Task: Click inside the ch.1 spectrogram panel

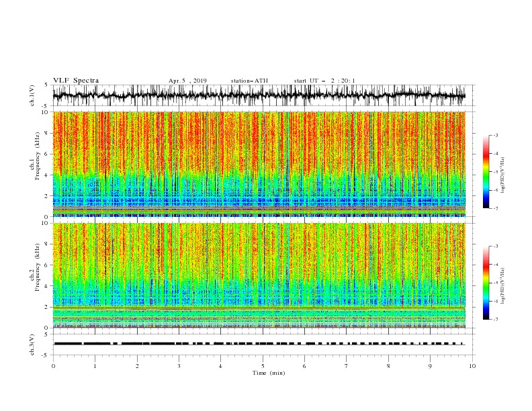Action: pyautogui.click(x=259, y=164)
